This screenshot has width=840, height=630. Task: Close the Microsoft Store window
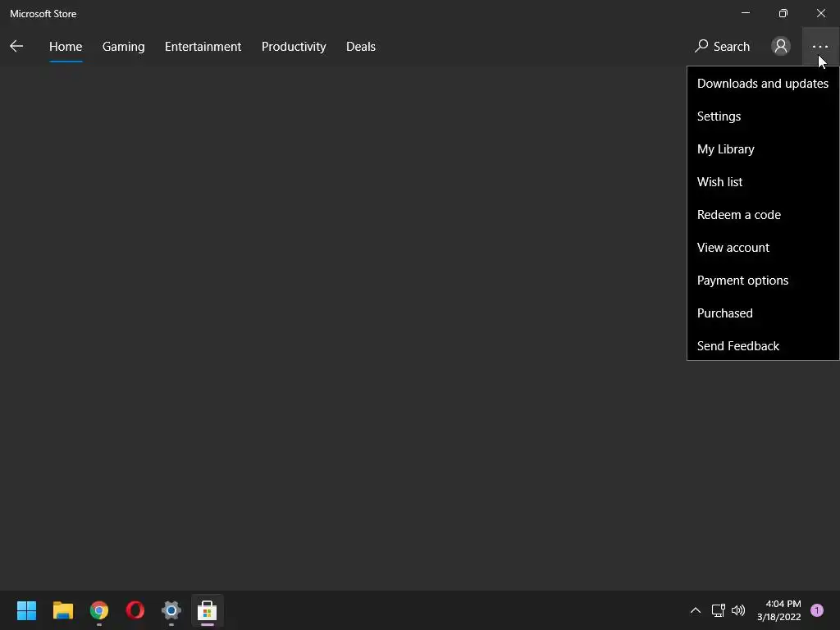[820, 13]
